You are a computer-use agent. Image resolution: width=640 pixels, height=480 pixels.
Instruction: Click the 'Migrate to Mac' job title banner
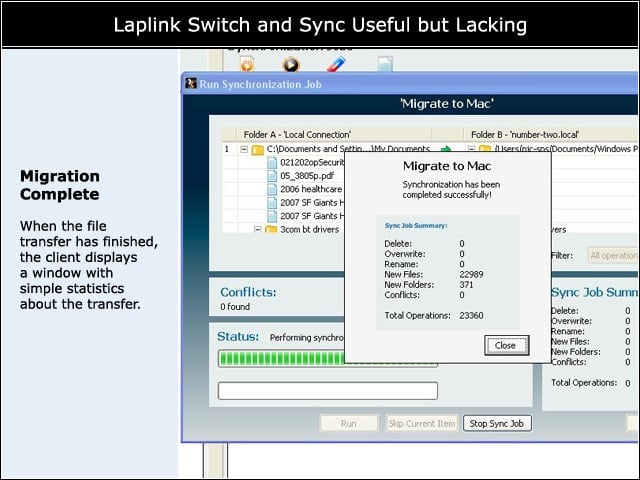coord(447,104)
